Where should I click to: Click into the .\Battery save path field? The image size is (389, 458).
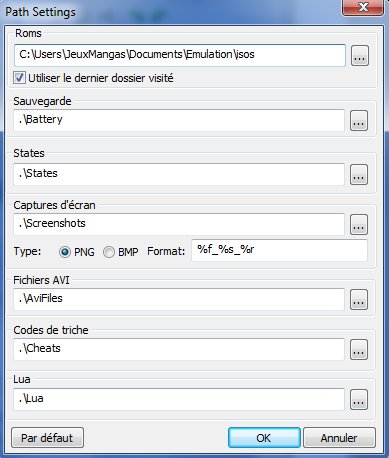179,120
